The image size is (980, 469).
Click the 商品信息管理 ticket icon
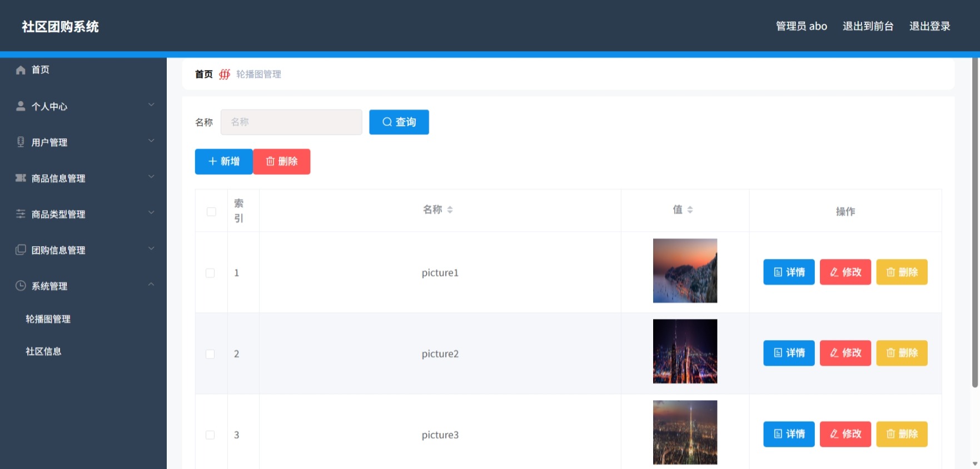tap(21, 178)
